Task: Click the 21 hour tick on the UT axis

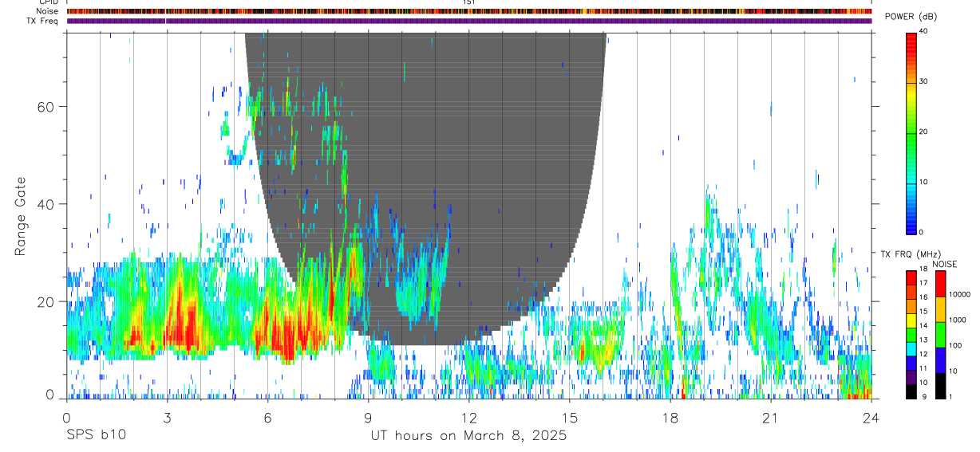Action: click(771, 419)
